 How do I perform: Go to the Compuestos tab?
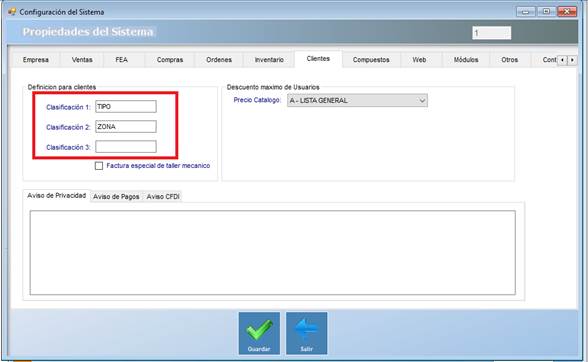[371, 60]
